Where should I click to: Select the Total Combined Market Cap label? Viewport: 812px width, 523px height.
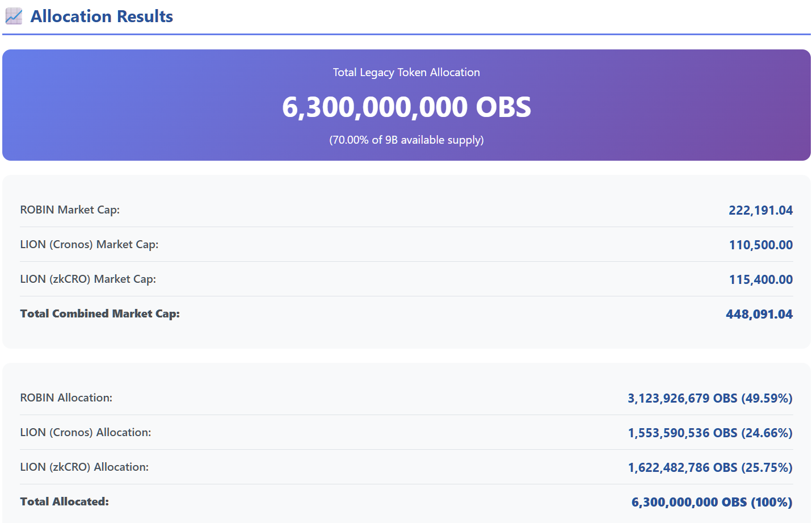(100, 313)
